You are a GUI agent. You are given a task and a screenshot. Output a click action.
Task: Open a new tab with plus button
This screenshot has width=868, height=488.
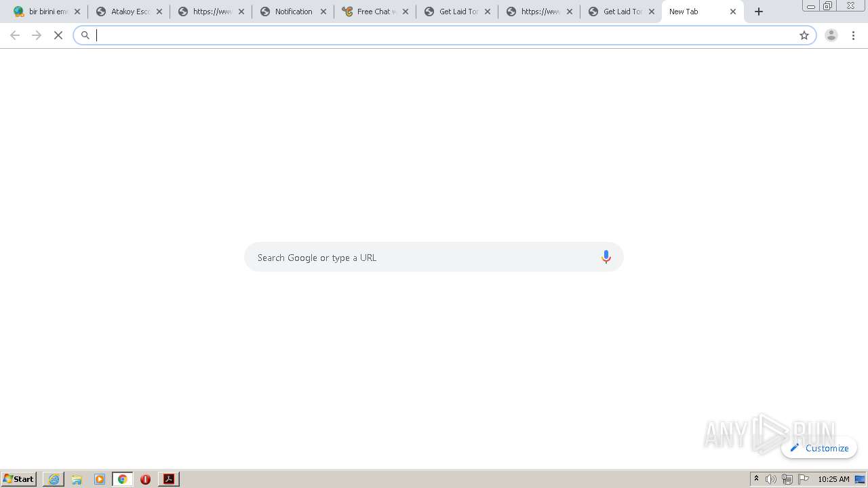759,12
